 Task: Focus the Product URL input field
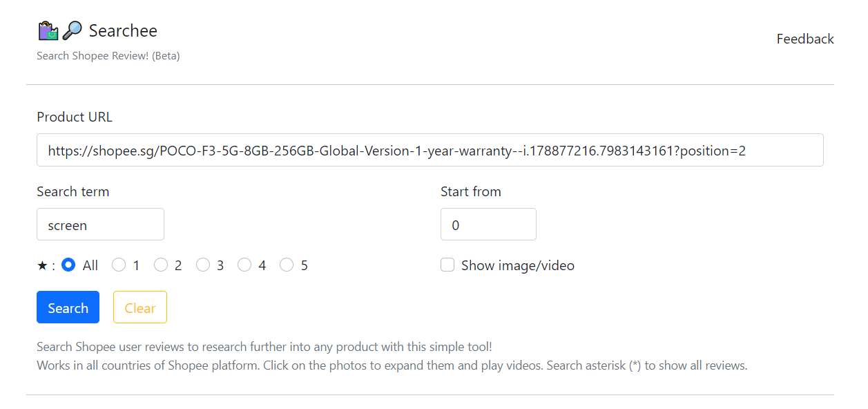point(430,150)
